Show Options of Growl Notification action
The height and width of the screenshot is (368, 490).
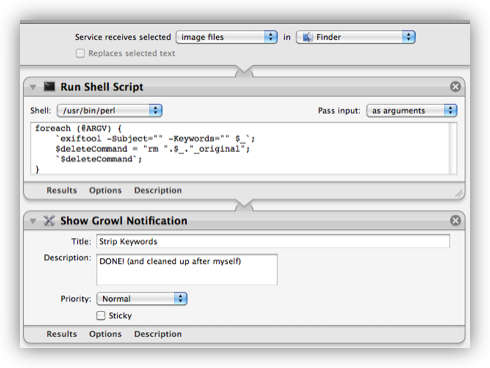click(105, 334)
